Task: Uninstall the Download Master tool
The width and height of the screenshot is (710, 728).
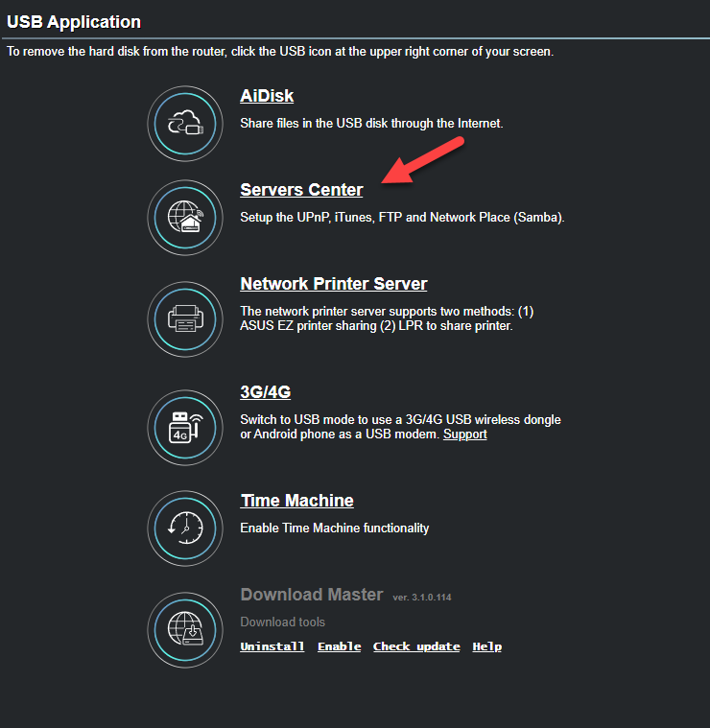Action: (272, 646)
